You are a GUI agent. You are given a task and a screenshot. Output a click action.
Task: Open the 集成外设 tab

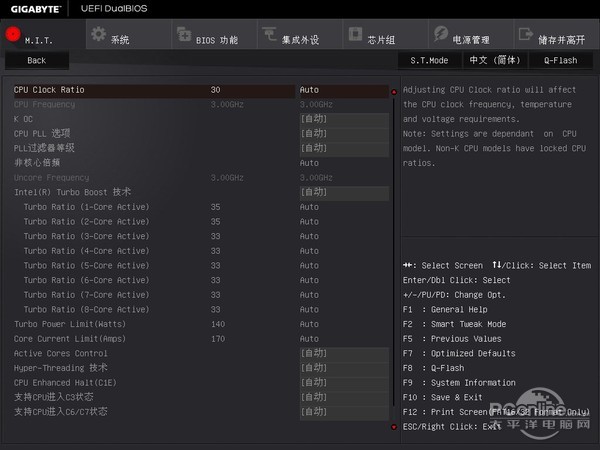(x=300, y=34)
